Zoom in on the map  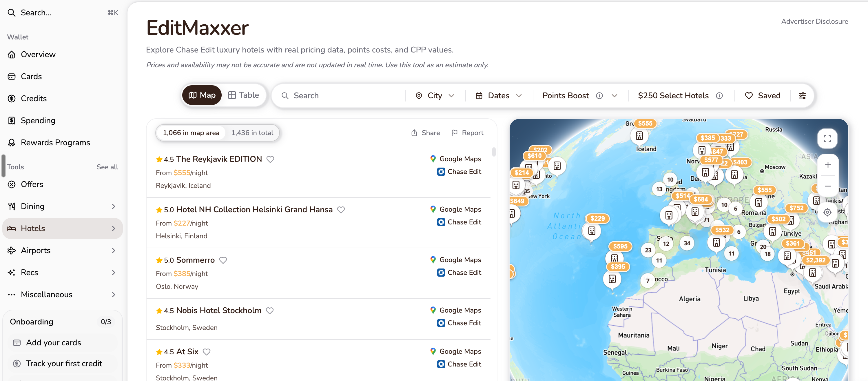827,165
